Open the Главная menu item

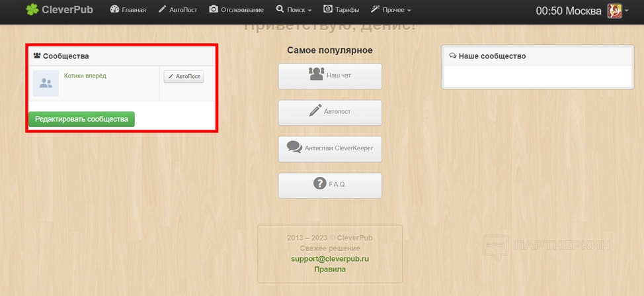coord(128,9)
